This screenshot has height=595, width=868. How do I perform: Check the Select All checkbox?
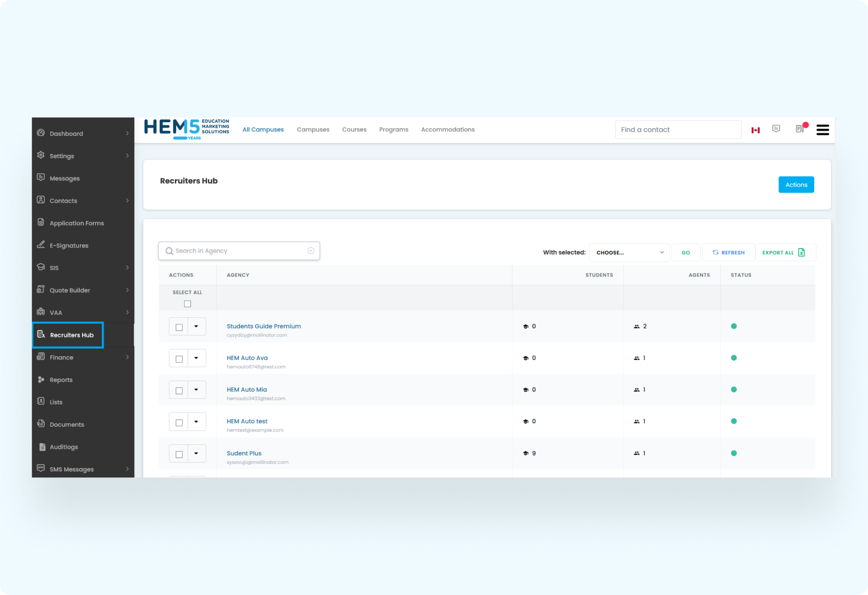[x=187, y=304]
